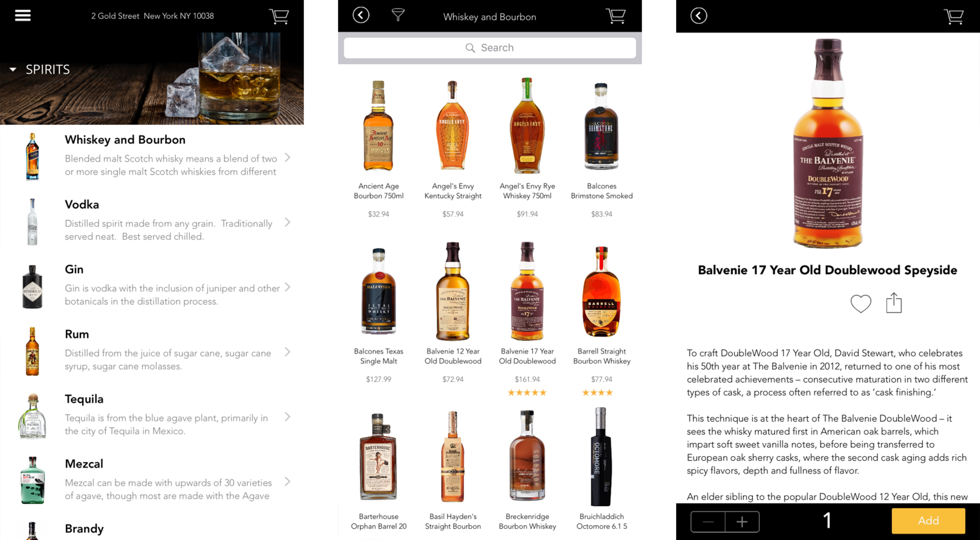Viewport: 980px width, 540px height.
Task: Collapse the SPIRITS category dropdown
Action: [13, 70]
